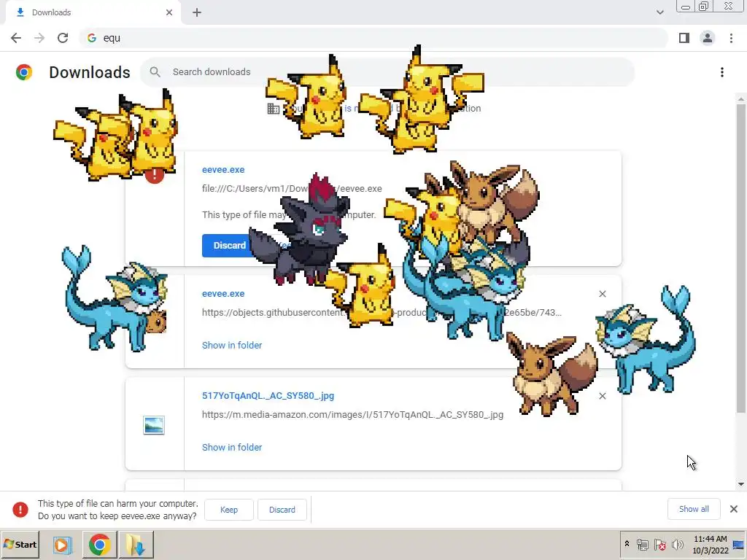
Task: Open the 517YoTqAnQL._AC_SY580_.jpg link
Action: coord(268,396)
